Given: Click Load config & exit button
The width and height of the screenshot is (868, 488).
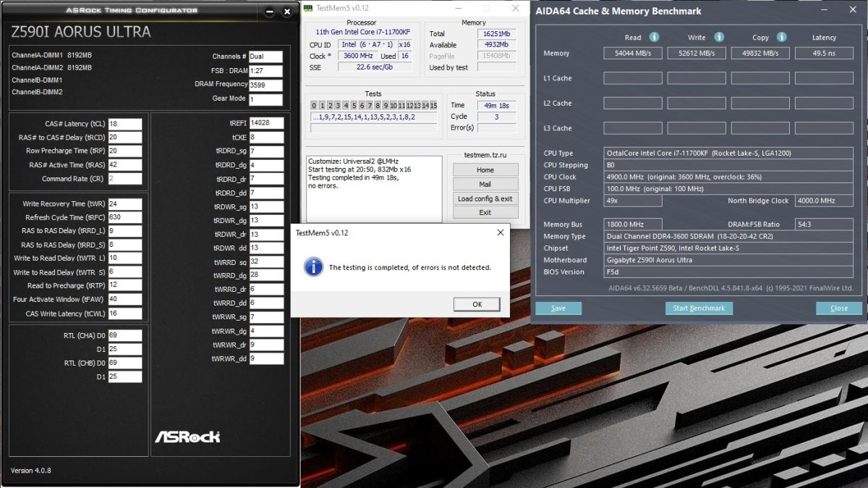Looking at the screenshot, I should [x=485, y=198].
